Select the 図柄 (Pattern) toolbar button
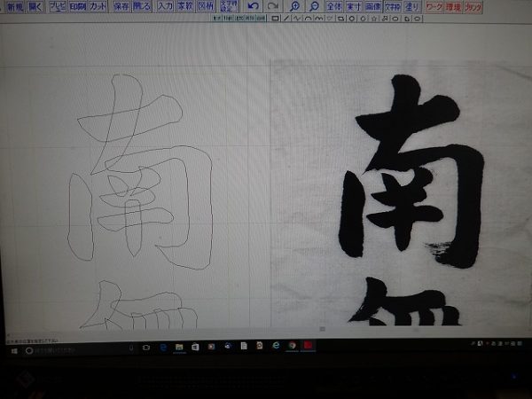 [x=206, y=6]
